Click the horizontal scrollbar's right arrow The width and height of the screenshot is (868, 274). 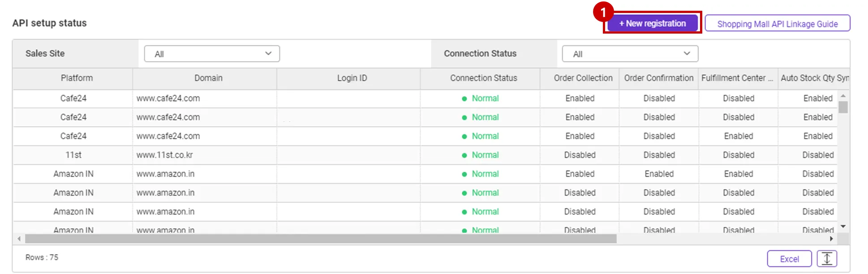[x=831, y=239]
